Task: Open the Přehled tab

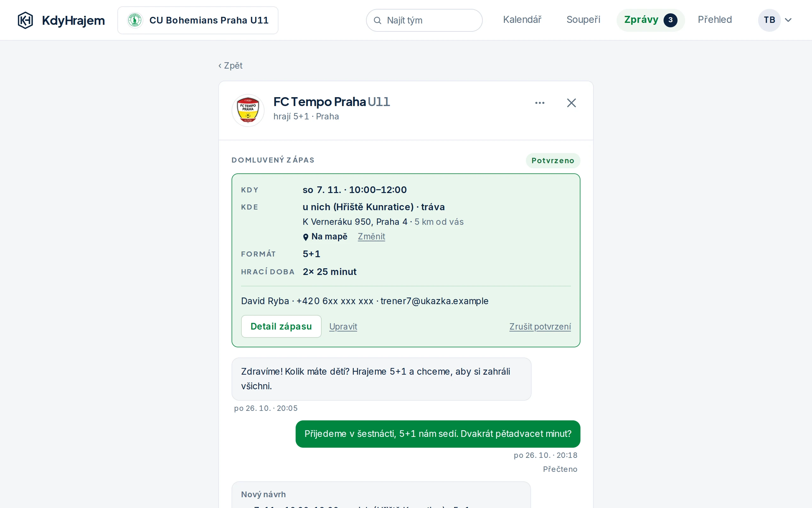Action: pyautogui.click(x=715, y=20)
